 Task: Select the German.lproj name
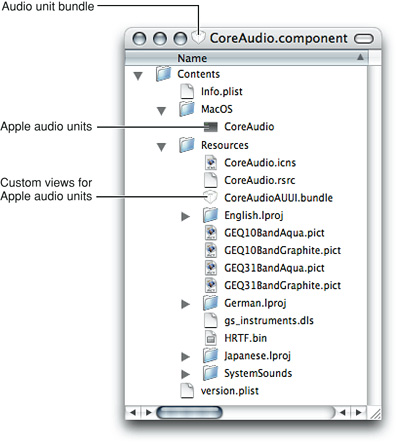pyautogui.click(x=255, y=303)
